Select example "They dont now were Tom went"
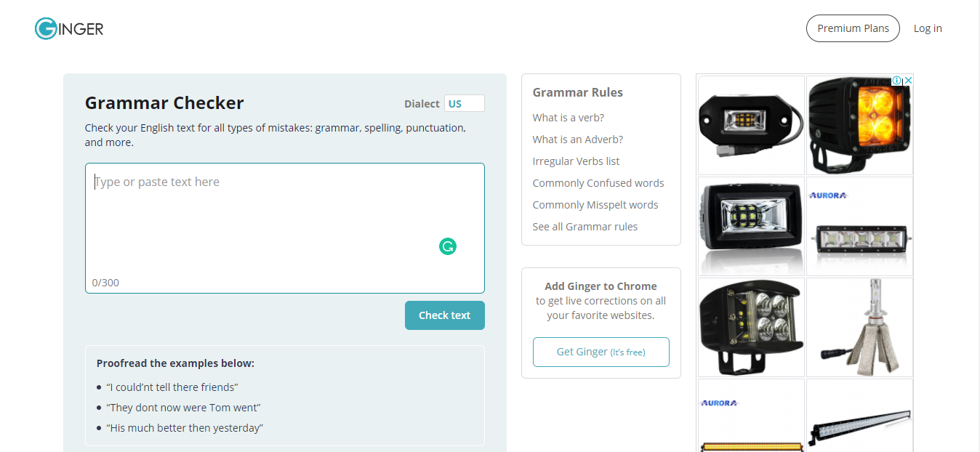Viewport: 980px width, 452px height. click(183, 408)
